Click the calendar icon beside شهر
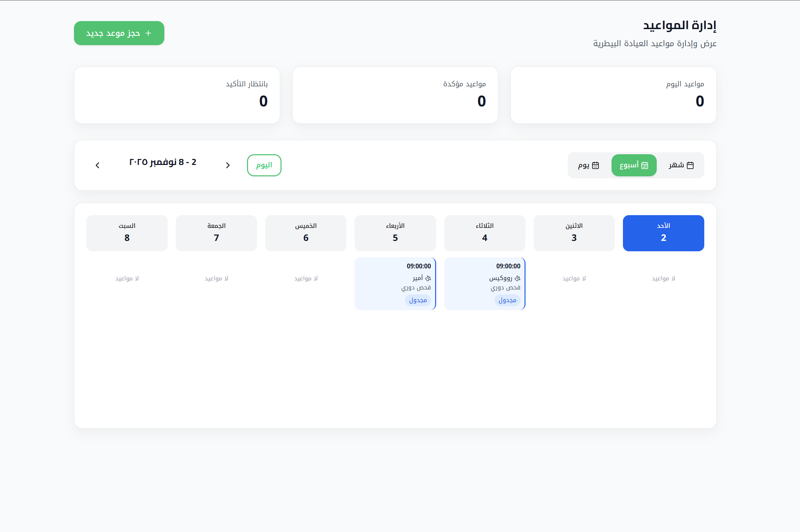 690,165
